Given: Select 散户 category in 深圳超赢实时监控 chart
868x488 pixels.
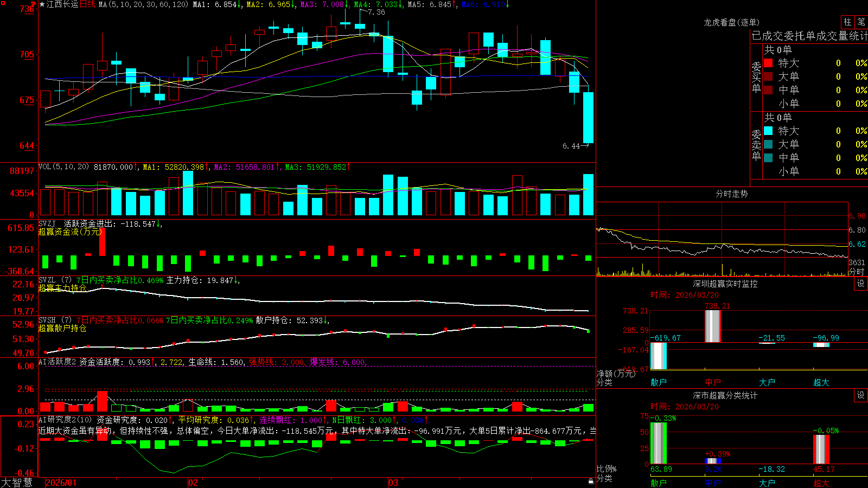Looking at the screenshot, I should tap(659, 382).
